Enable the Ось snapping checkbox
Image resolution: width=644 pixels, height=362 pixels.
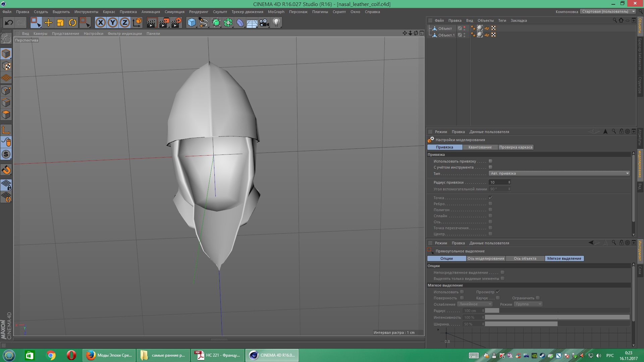pyautogui.click(x=490, y=222)
